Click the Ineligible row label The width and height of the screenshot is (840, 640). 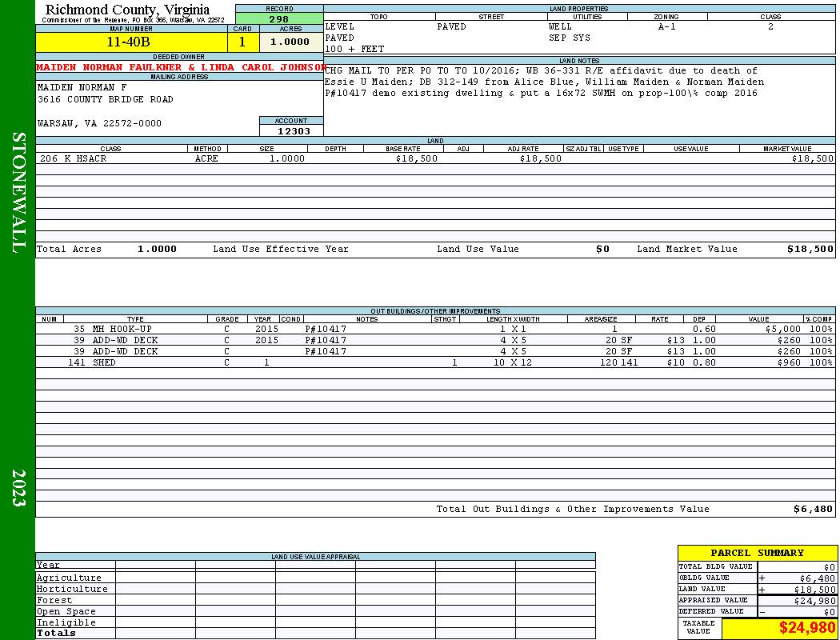(x=66, y=623)
